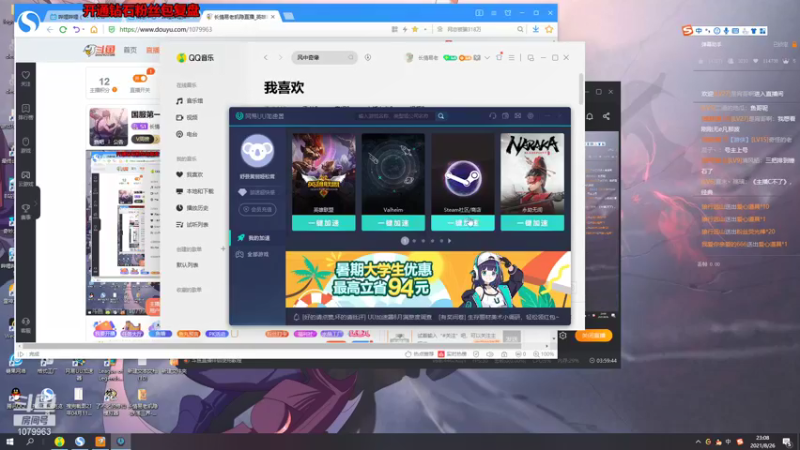The width and height of the screenshot is (800, 450).
Task: Open the UU booster mail envelope icon
Action: [x=518, y=116]
